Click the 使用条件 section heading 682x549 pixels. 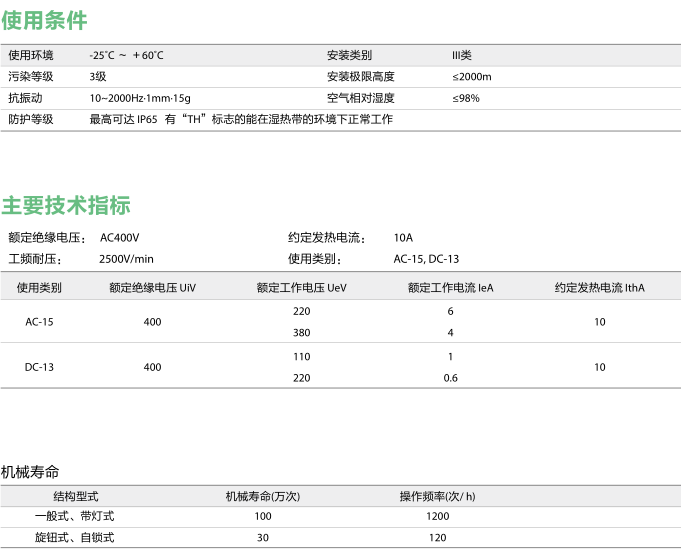[44, 20]
